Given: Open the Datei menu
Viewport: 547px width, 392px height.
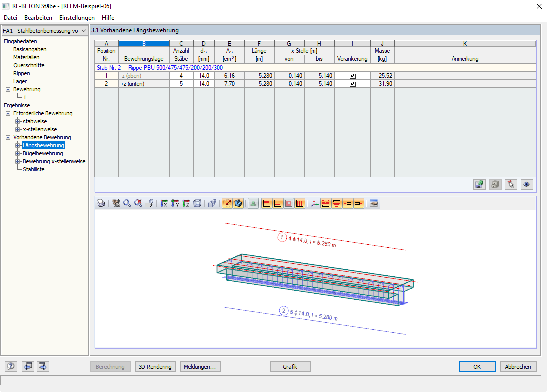Looking at the screenshot, I should point(11,18).
